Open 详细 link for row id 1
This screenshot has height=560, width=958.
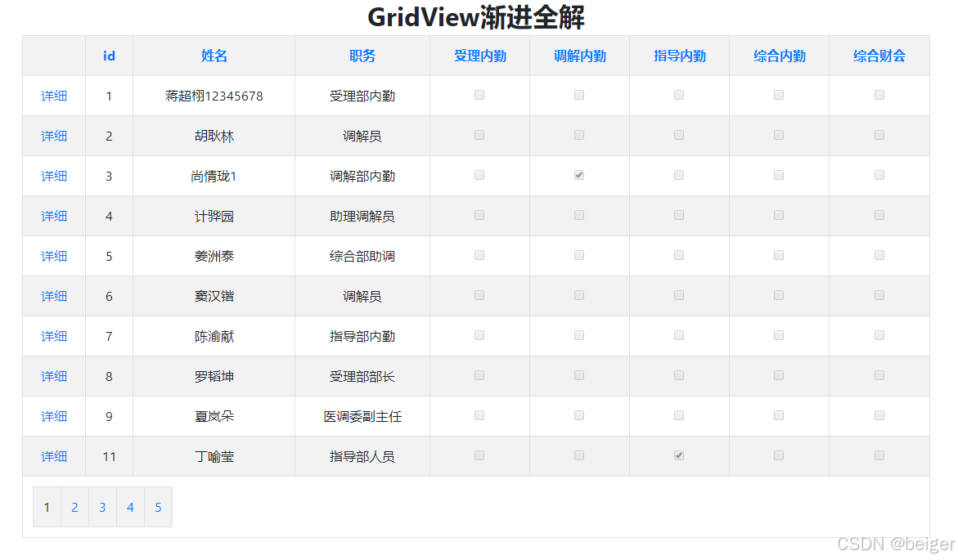[54, 96]
